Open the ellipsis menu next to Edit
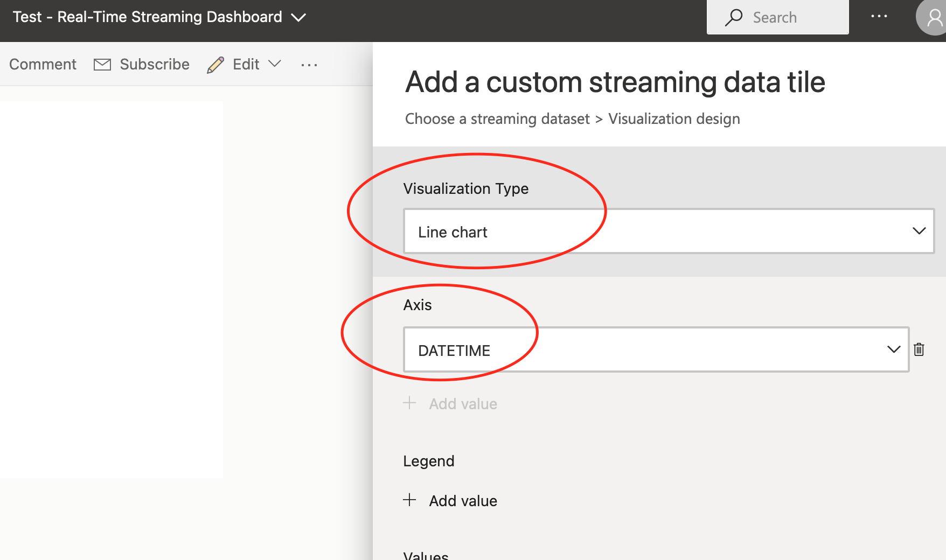 pos(309,65)
